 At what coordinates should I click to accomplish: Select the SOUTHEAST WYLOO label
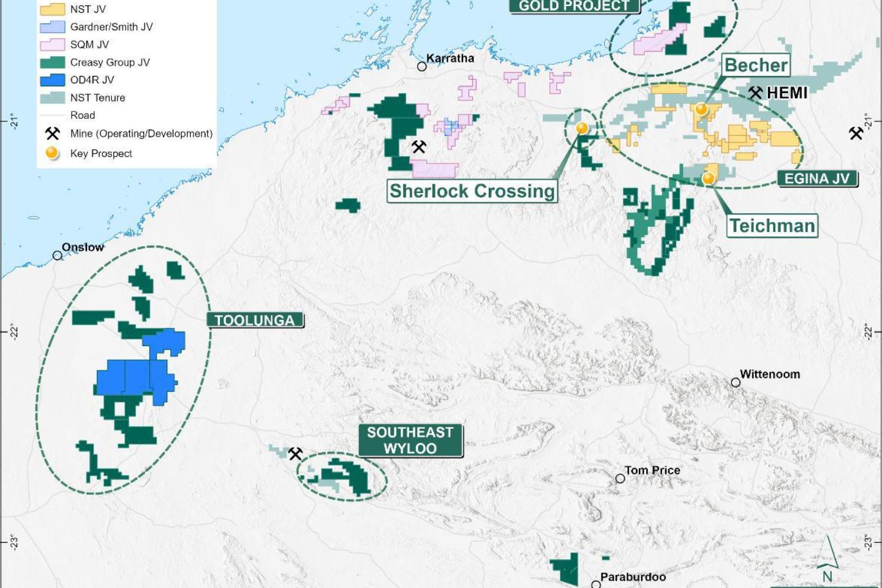point(409,439)
